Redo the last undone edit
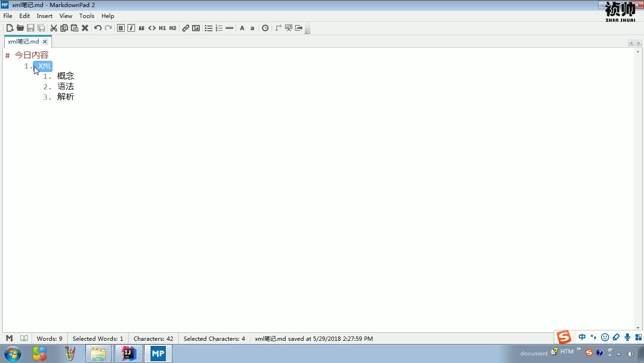This screenshot has height=363, width=644. point(108,28)
